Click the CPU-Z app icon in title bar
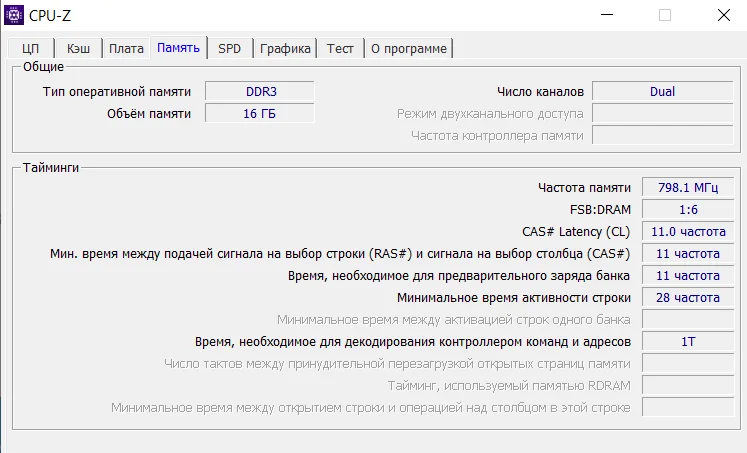Screen dimensions: 747x453 [14, 15]
